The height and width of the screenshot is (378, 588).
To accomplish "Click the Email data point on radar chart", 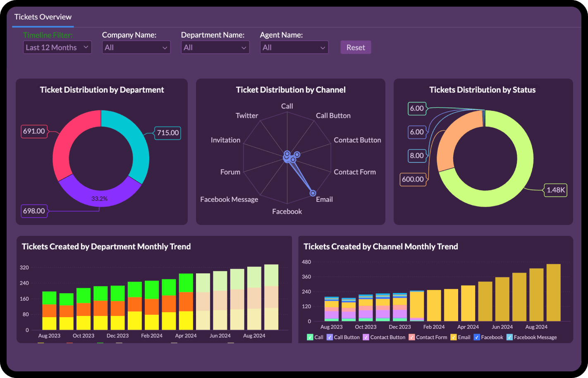I will [x=313, y=193].
